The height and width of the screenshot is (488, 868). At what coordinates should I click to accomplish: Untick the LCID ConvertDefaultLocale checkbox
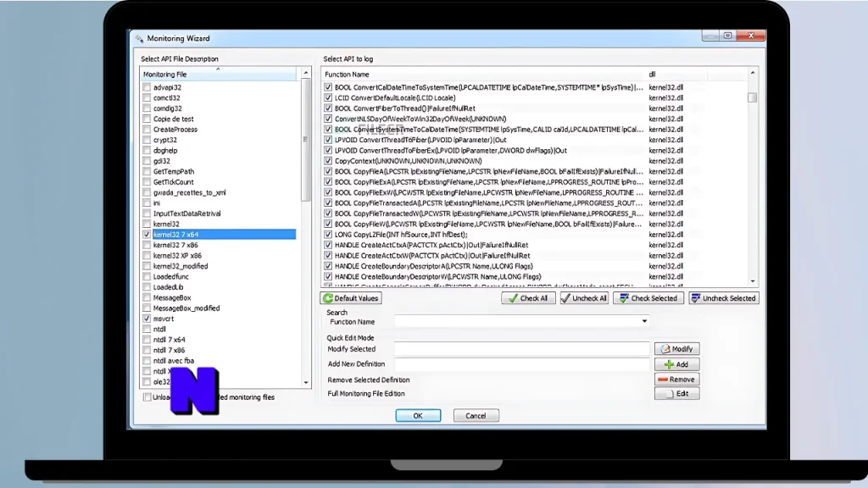[328, 98]
